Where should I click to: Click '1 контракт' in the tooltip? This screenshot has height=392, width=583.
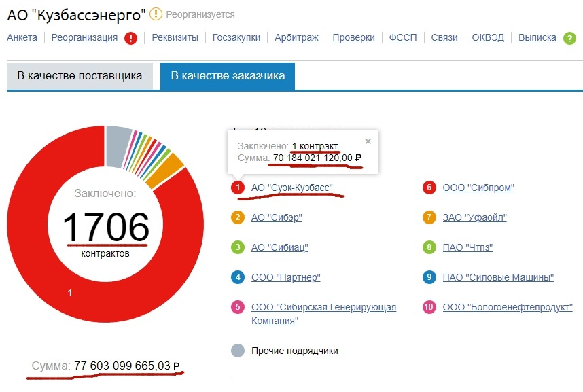click(x=315, y=146)
